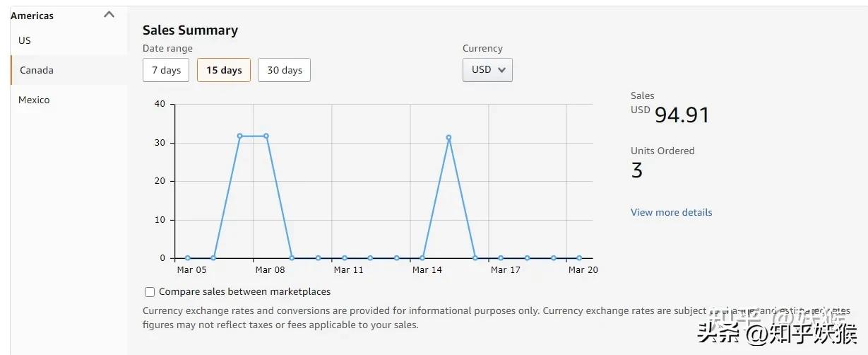Click the Americas region header
This screenshot has height=355, width=868.
tap(32, 16)
